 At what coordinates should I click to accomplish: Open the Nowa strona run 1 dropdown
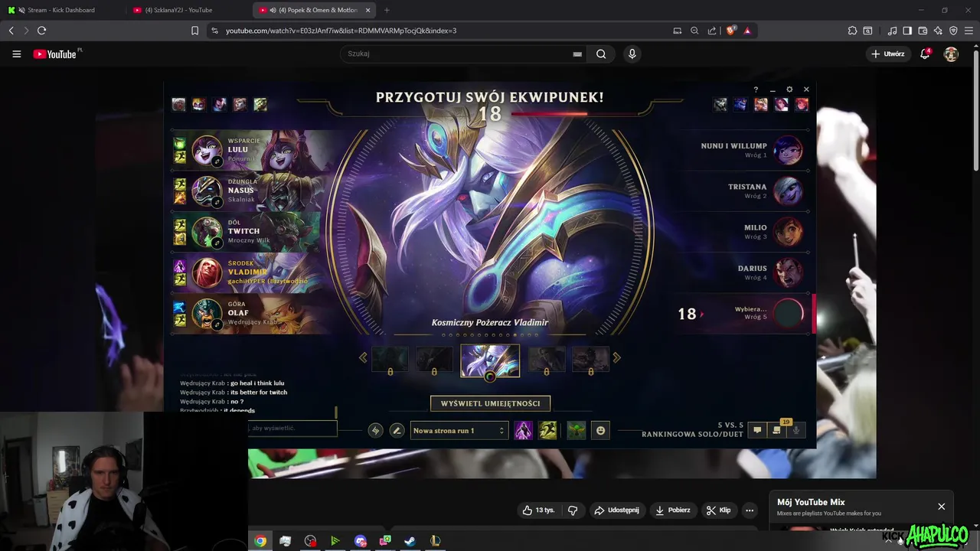459,431
